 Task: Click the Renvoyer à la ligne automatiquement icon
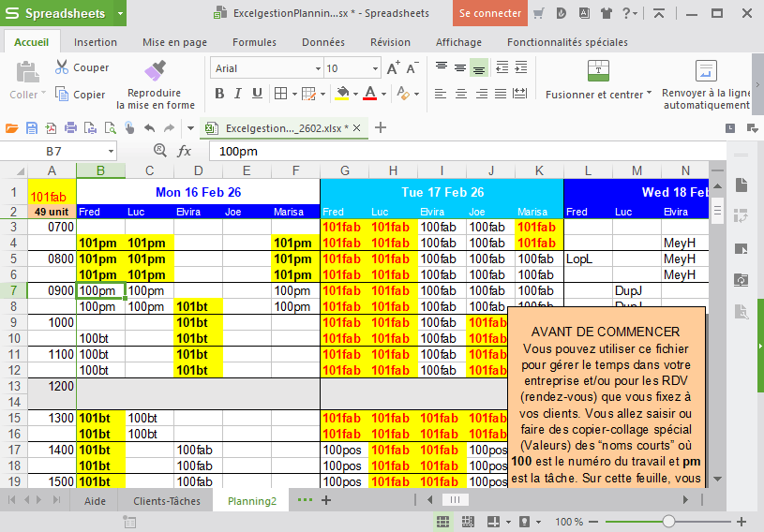pyautogui.click(x=706, y=71)
